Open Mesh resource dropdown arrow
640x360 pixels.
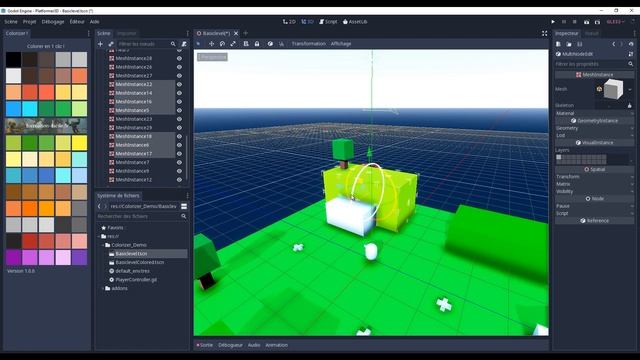point(630,89)
